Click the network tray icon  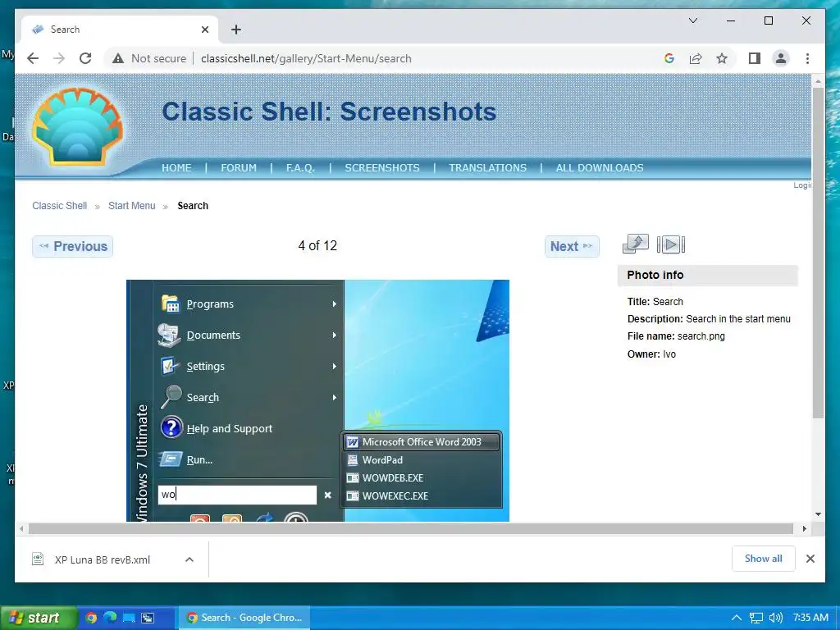click(756, 618)
